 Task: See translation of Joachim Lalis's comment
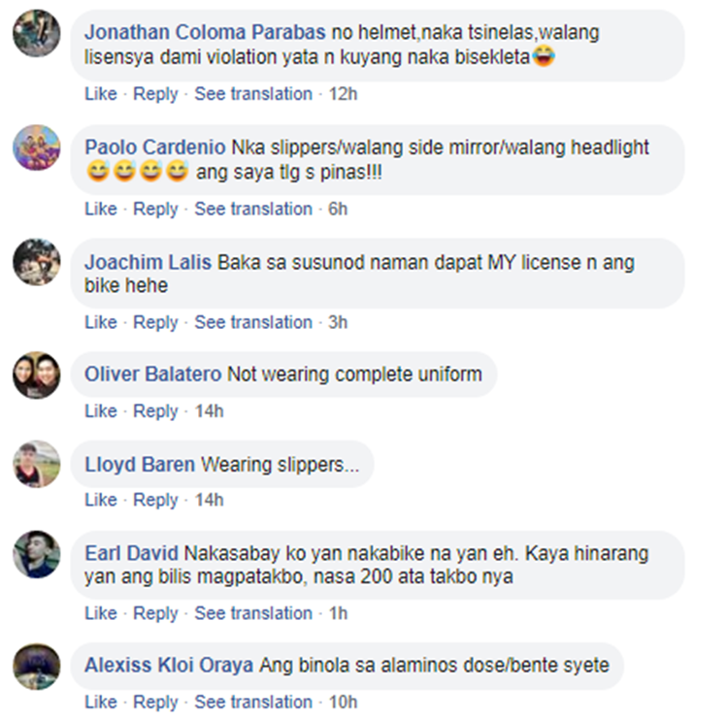(x=253, y=322)
